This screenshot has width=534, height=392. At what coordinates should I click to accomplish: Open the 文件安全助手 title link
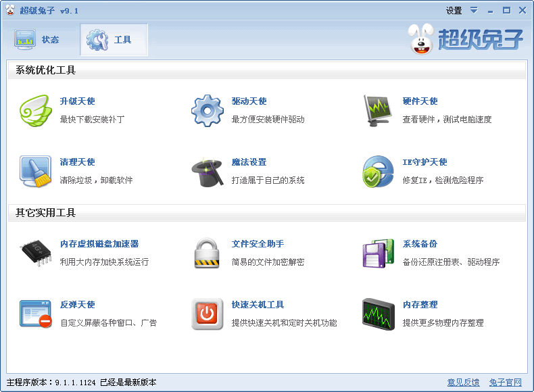(258, 244)
